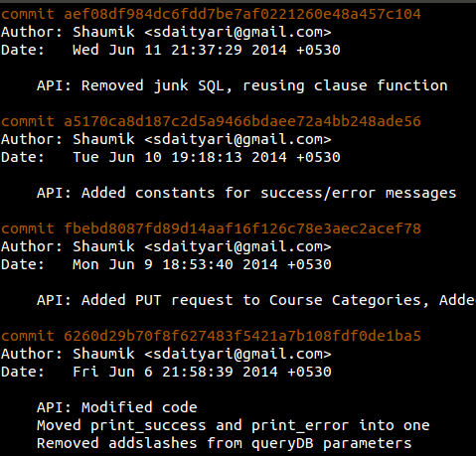Click the word 'commit' on first line

click(x=28, y=14)
